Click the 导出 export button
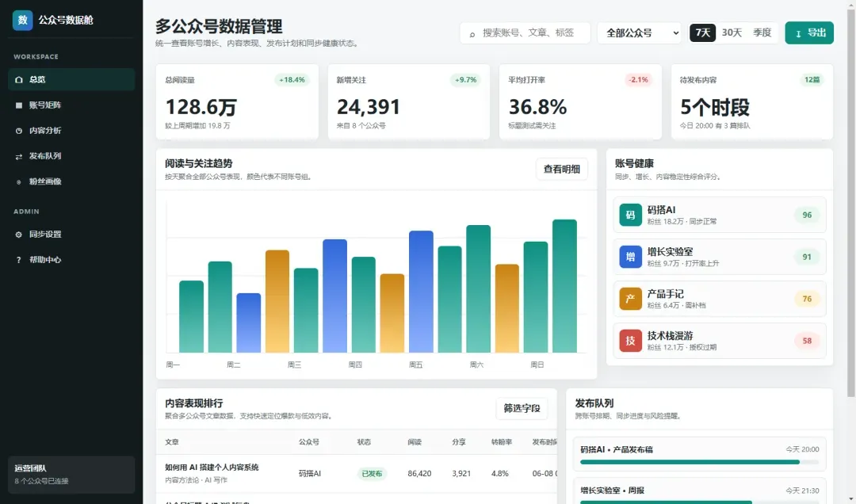 (809, 32)
